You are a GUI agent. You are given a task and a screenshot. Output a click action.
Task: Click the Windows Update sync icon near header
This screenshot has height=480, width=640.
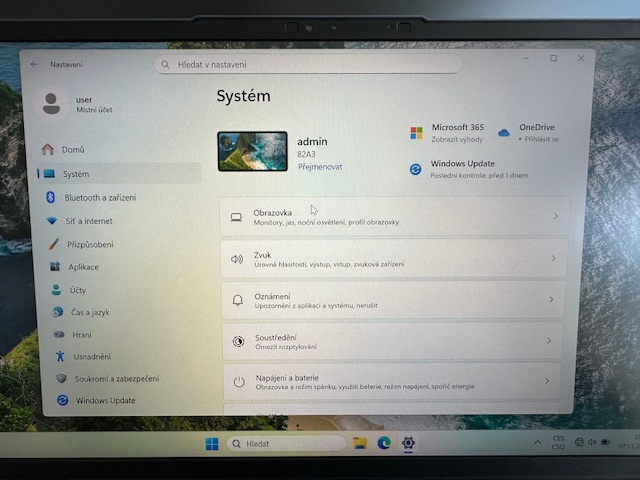415,169
